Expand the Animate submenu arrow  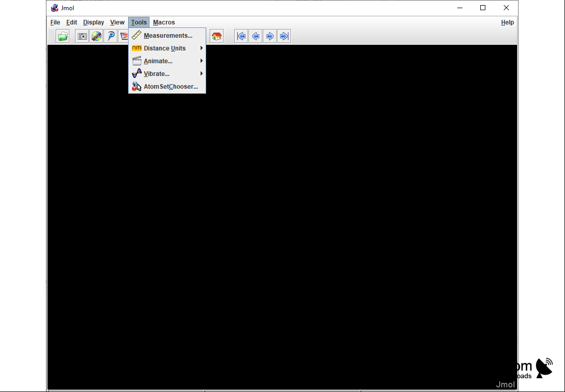[x=202, y=61]
